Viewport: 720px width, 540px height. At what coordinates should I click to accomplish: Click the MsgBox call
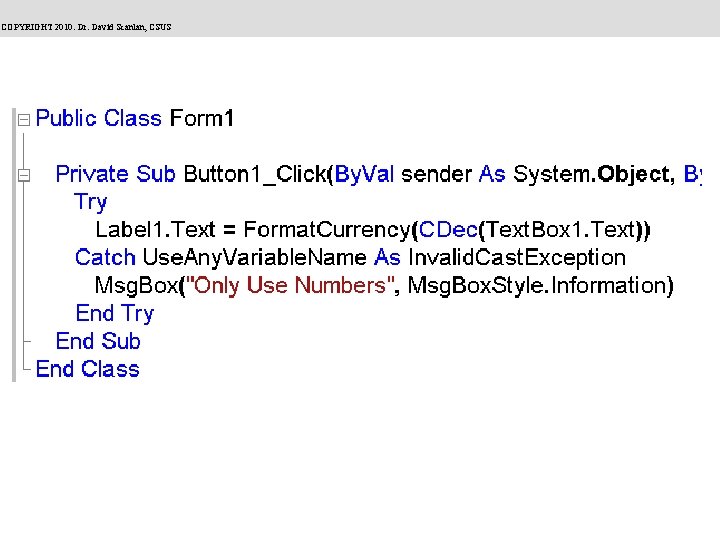pos(136,286)
